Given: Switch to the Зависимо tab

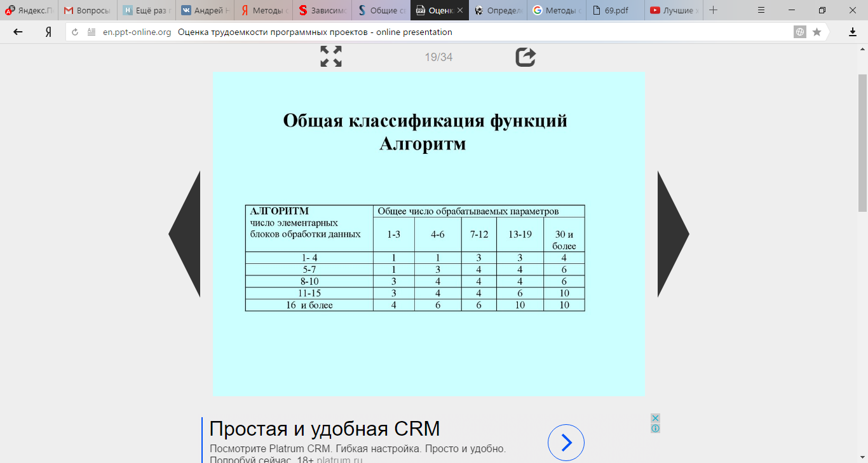Looking at the screenshot, I should 322,10.
